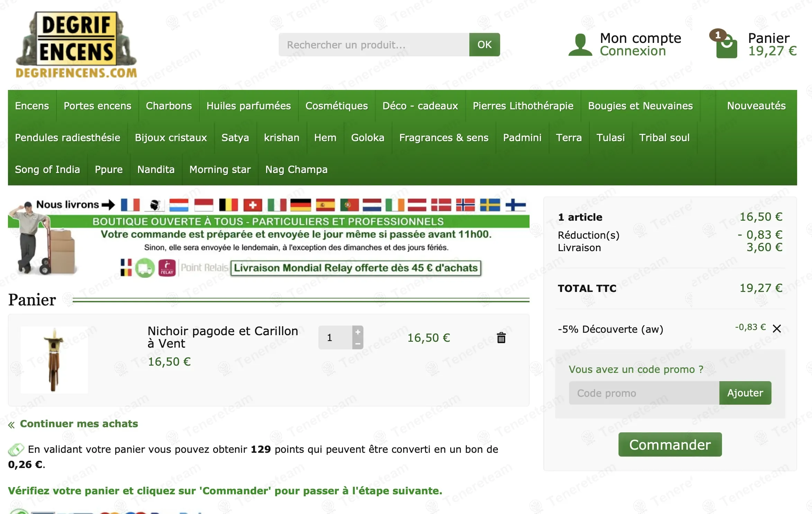The height and width of the screenshot is (514, 812).
Task: Decrease quantity with the minus button
Action: click(358, 343)
